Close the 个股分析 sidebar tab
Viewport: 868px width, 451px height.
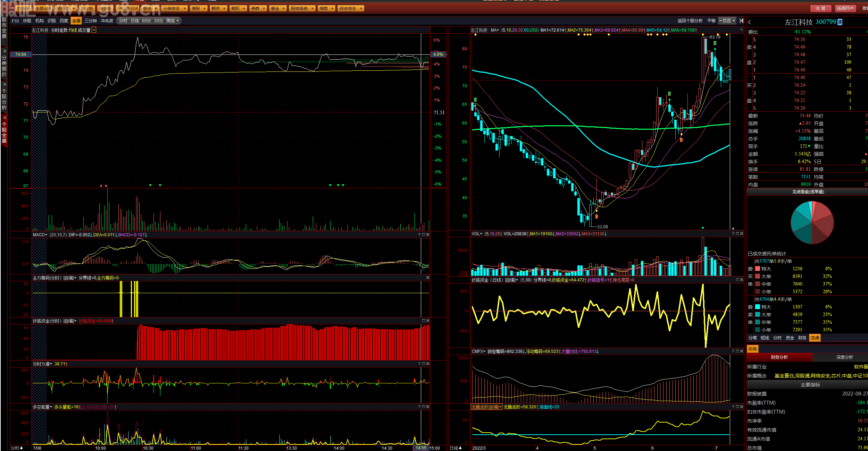point(5,84)
